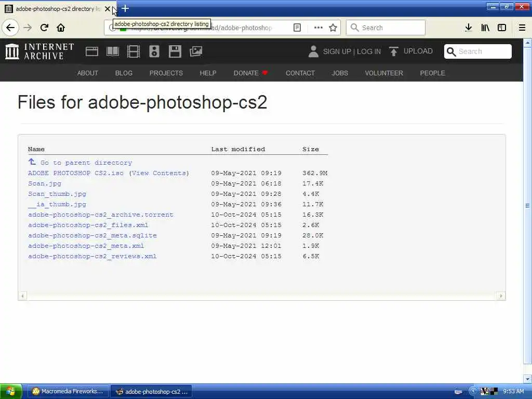Open the ABOUT menu item
This screenshot has width=532, height=399.
(x=87, y=73)
